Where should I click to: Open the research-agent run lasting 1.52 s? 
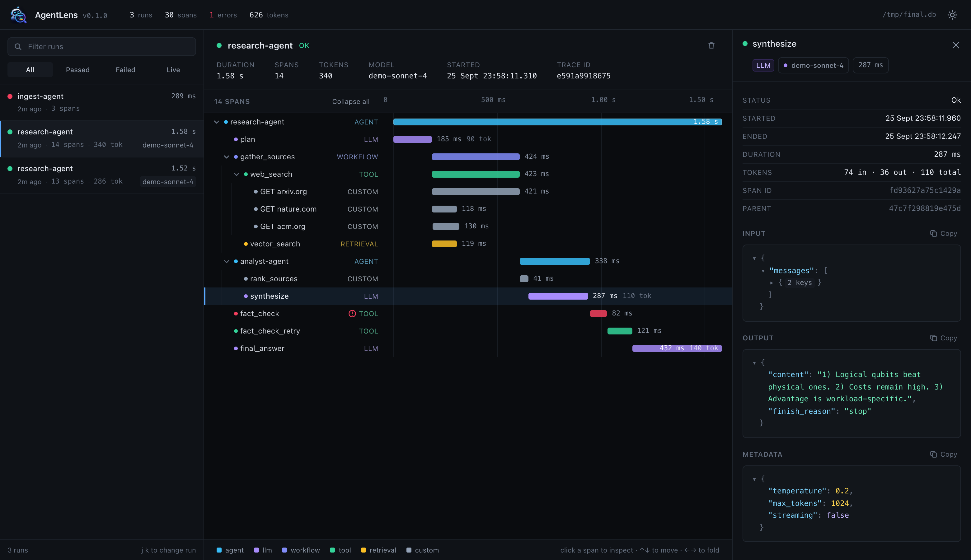(101, 175)
